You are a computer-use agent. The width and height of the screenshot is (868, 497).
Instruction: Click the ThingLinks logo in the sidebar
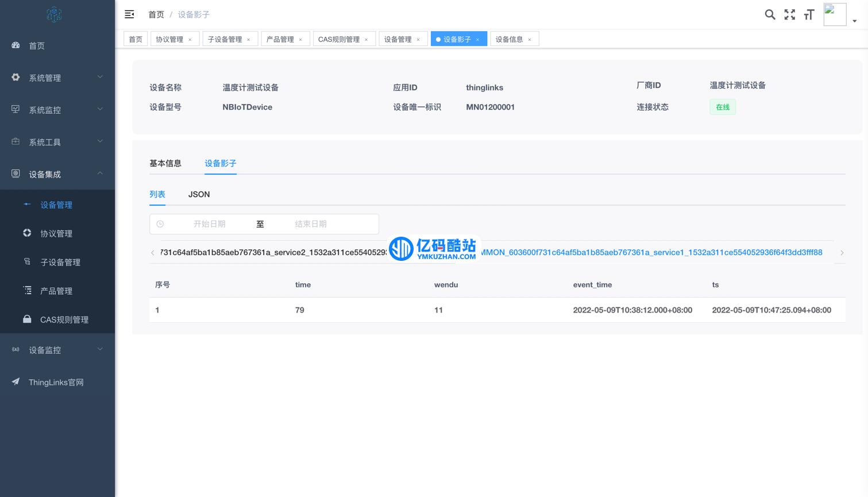54,14
